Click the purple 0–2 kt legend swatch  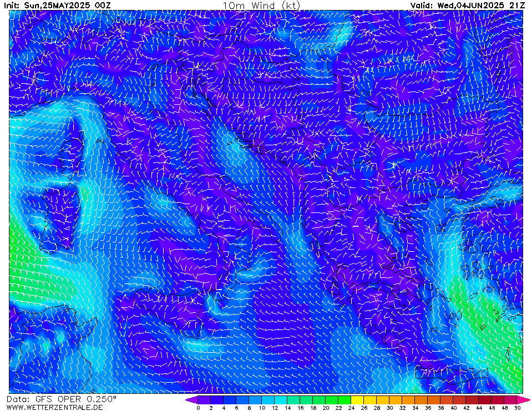point(204,400)
